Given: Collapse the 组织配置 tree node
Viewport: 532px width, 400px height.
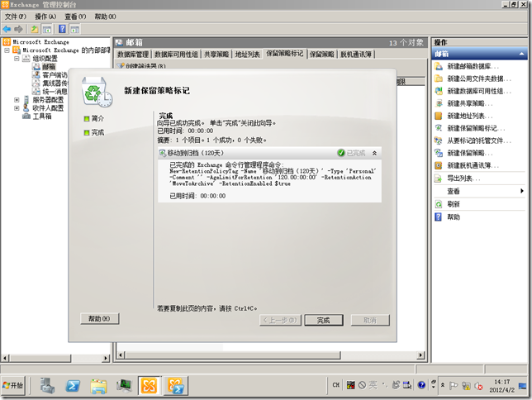Looking at the screenshot, I should click(x=16, y=59).
